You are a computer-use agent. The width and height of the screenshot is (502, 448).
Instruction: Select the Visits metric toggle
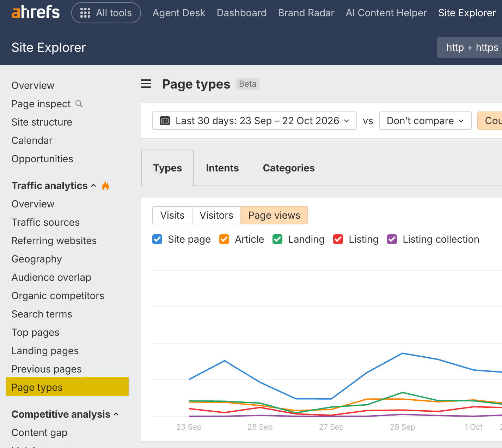pyautogui.click(x=172, y=215)
